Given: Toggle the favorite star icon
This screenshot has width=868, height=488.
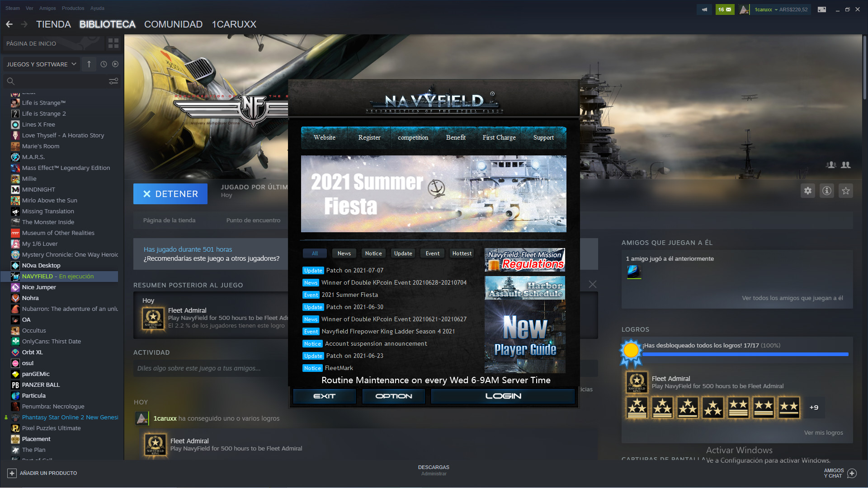Looking at the screenshot, I should 846,191.
